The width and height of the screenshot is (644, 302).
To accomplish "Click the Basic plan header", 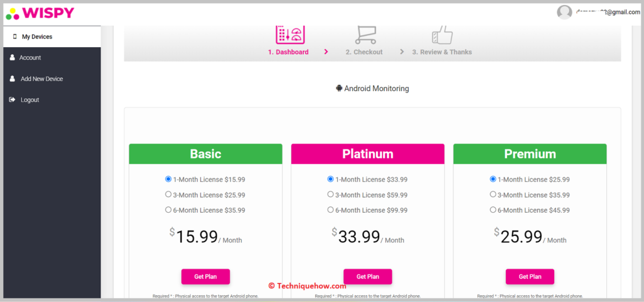I will [x=206, y=154].
